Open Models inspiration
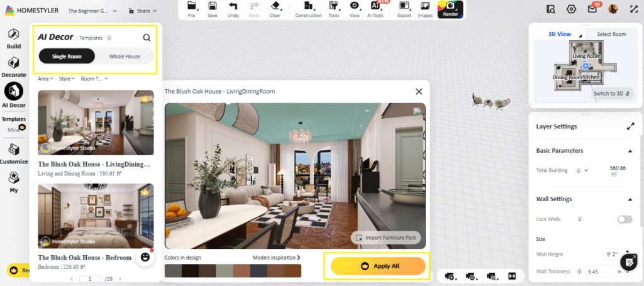Screen dimensions: 644x286 point(277,258)
